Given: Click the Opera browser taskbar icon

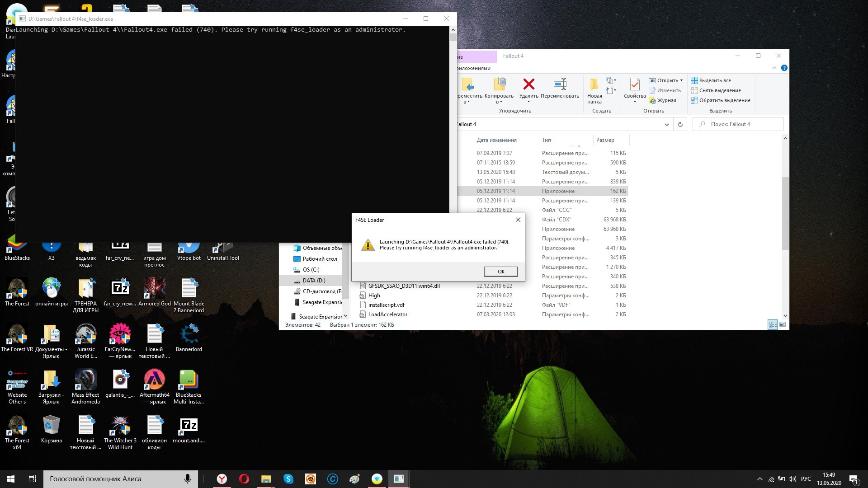Looking at the screenshot, I should [244, 479].
